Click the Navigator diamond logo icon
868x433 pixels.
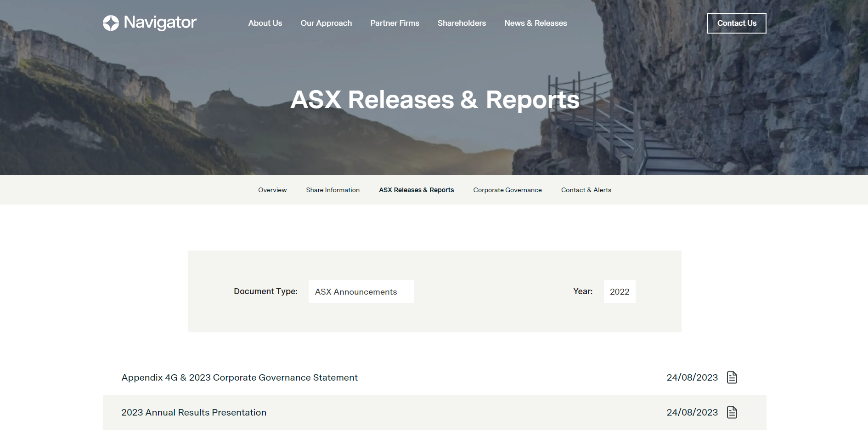pyautogui.click(x=110, y=23)
